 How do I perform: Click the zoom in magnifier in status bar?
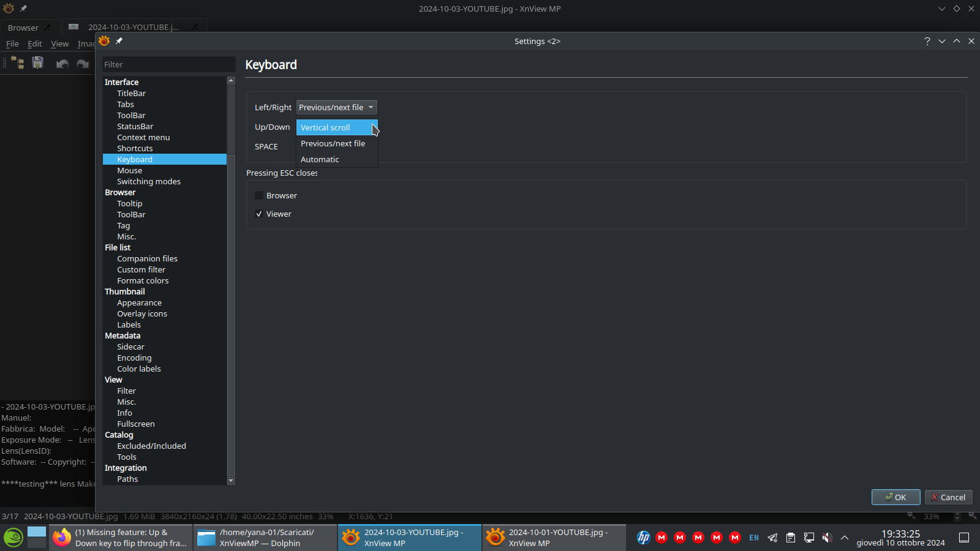click(973, 515)
